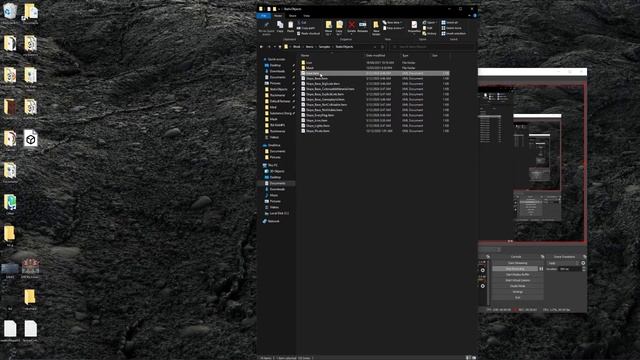The width and height of the screenshot is (640, 360).
Task: Click History in the Open group
Action: click(430, 33)
